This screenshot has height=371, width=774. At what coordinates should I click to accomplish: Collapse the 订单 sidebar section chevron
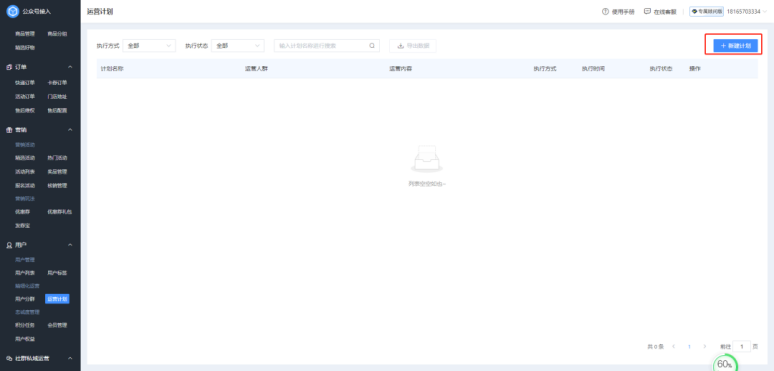coord(70,67)
